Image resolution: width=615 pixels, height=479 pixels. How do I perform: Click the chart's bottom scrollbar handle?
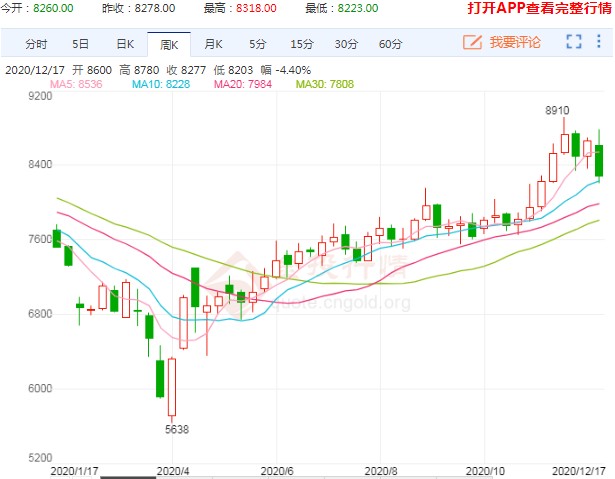pyautogui.click(x=128, y=477)
